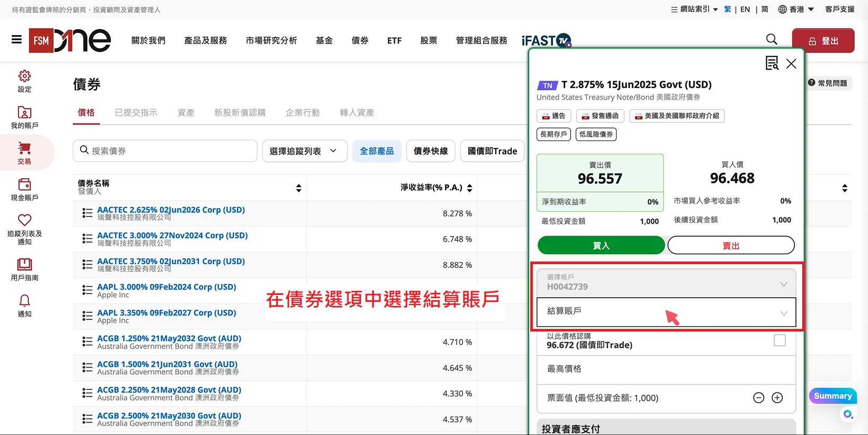Open the 發售通函 PDF link
This screenshot has height=435, width=868.
coord(600,116)
